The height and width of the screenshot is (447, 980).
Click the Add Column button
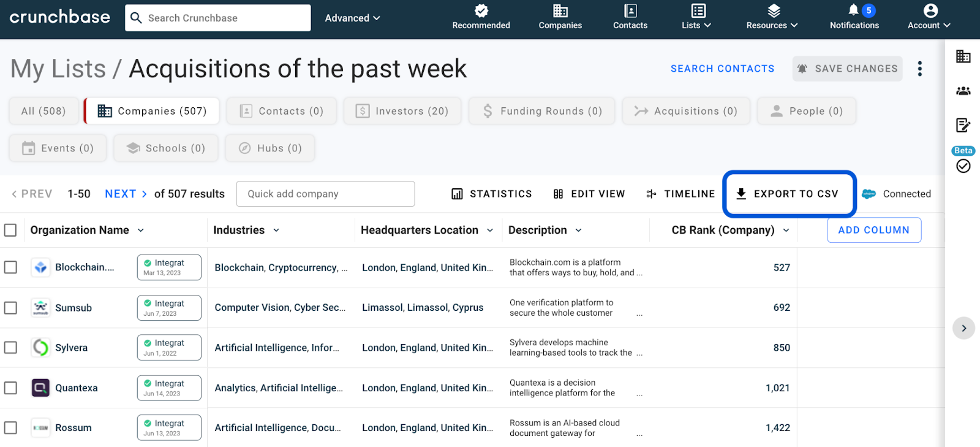point(873,230)
